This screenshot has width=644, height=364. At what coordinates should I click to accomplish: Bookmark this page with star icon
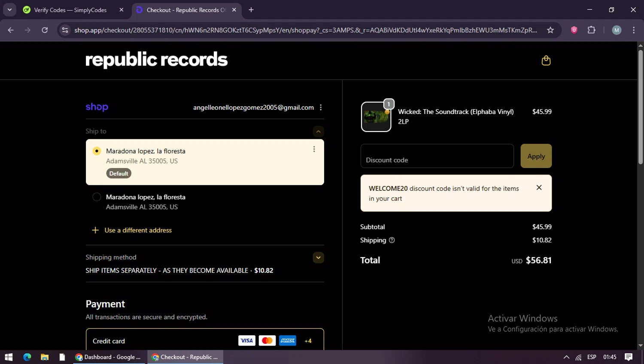pos(550,30)
